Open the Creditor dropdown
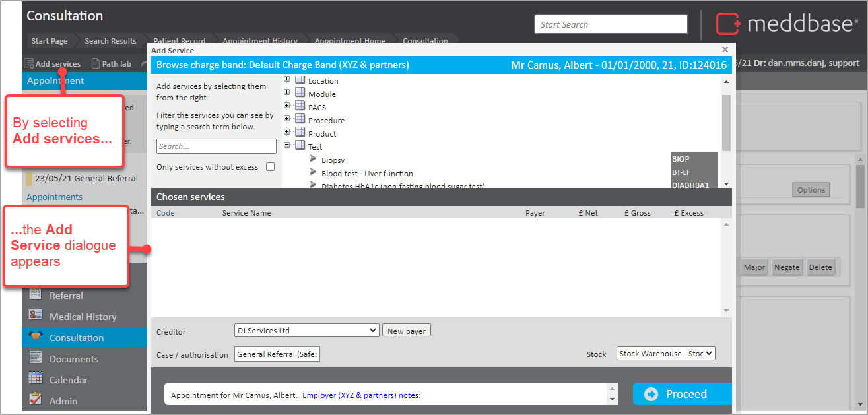Screen dimensions: 868x415 (306, 330)
